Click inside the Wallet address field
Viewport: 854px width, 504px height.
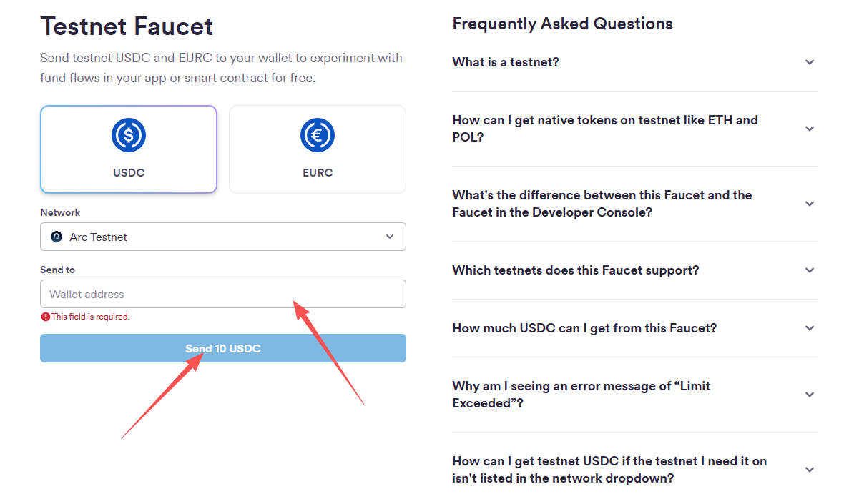(x=222, y=294)
